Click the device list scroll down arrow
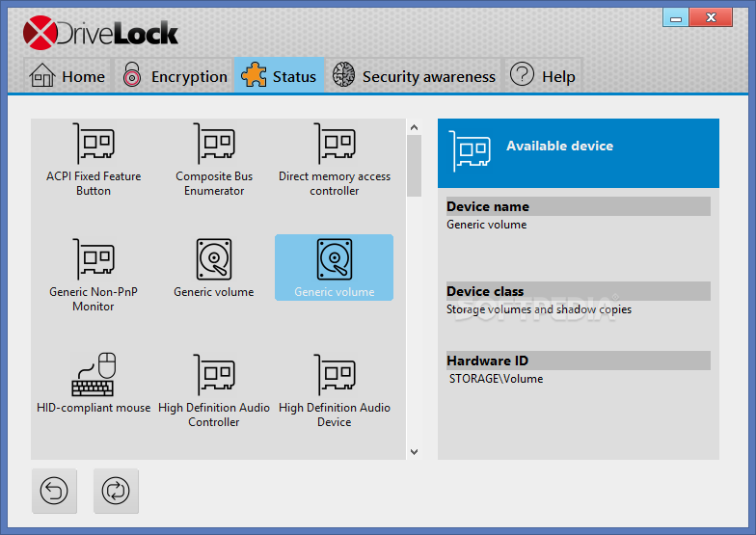 pyautogui.click(x=414, y=451)
